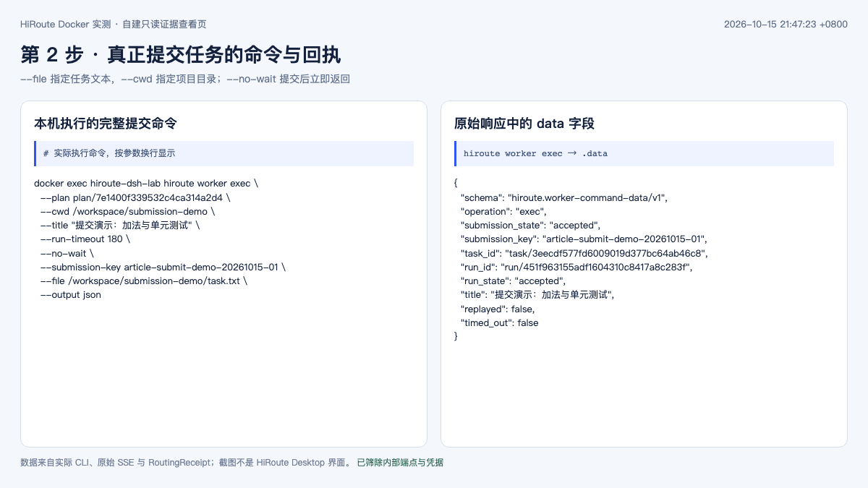Click the comment "# 实际执行命令，按参数换行显示"
Viewport: 868px width, 488px height.
109,153
